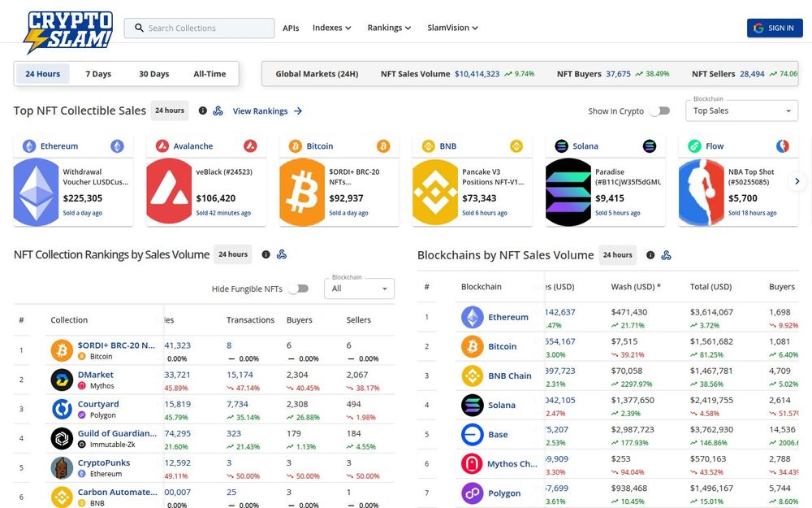Click the veBlack (#24523) card title
The width and height of the screenshot is (812, 508).
point(224,172)
